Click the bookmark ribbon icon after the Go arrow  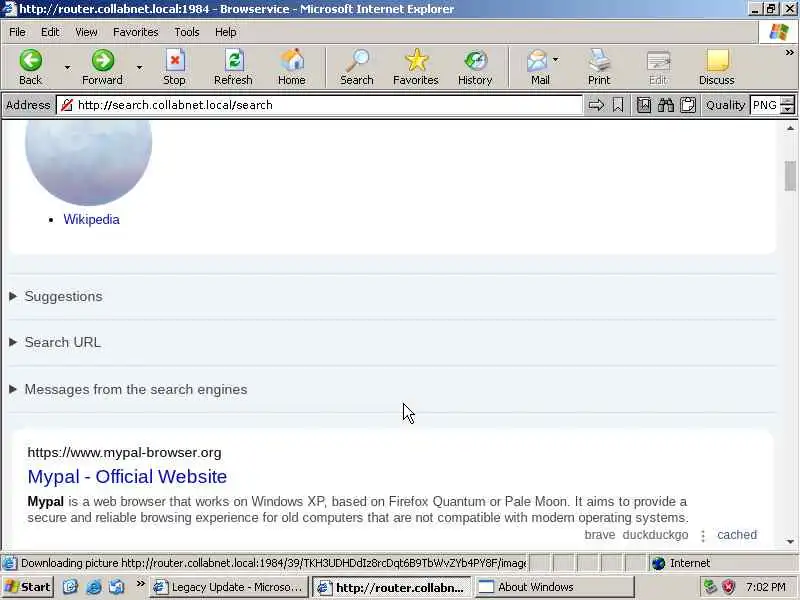(x=618, y=105)
